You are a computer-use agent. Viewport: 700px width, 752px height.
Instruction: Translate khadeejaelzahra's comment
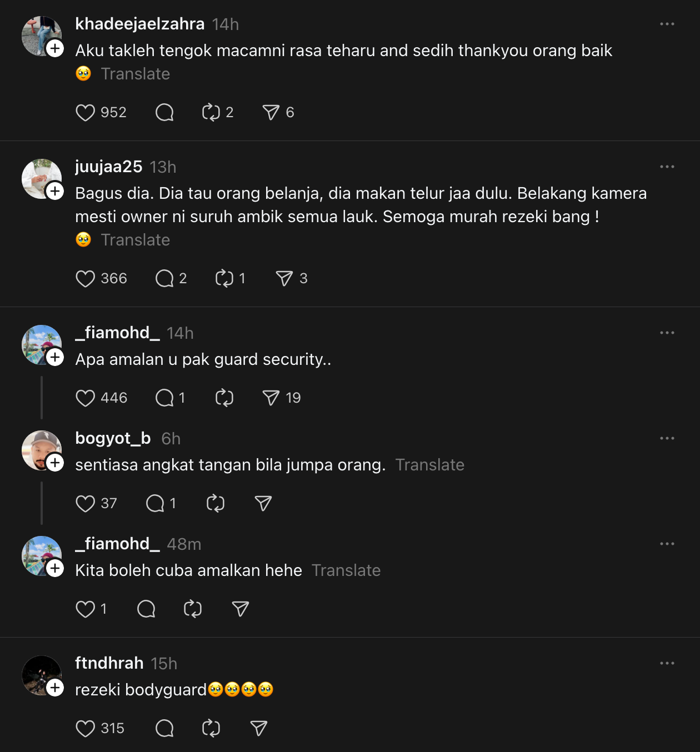tap(135, 74)
